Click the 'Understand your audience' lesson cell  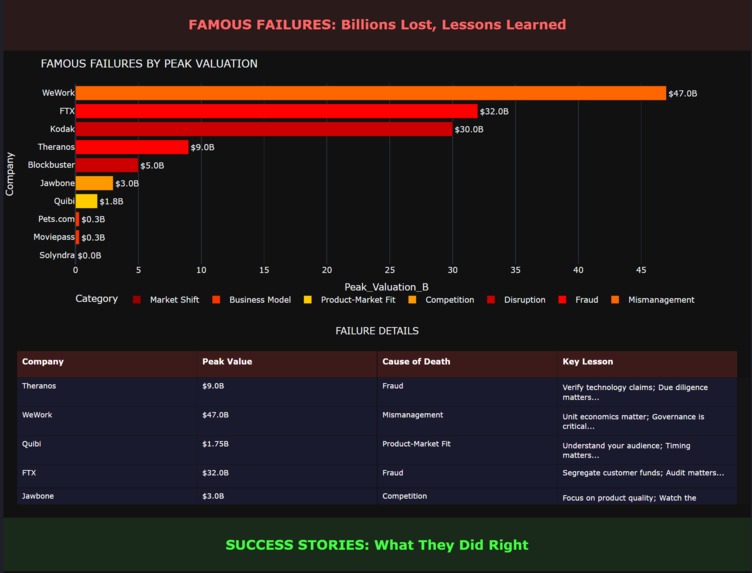[x=647, y=450]
